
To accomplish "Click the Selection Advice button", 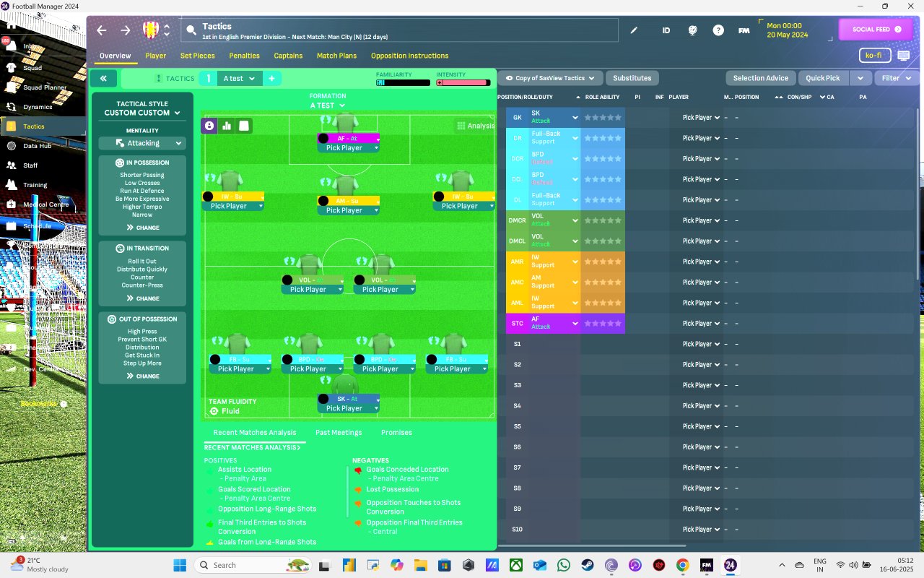I will click(x=760, y=78).
